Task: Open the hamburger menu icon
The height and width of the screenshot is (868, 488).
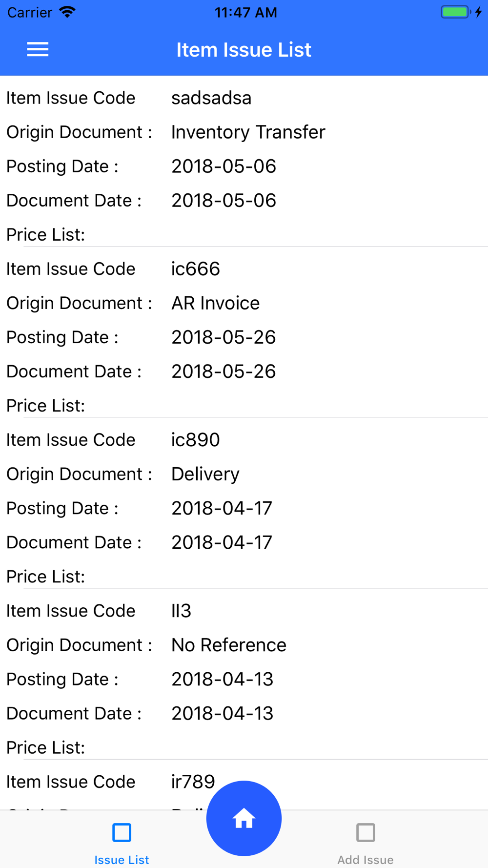Action: tap(38, 49)
